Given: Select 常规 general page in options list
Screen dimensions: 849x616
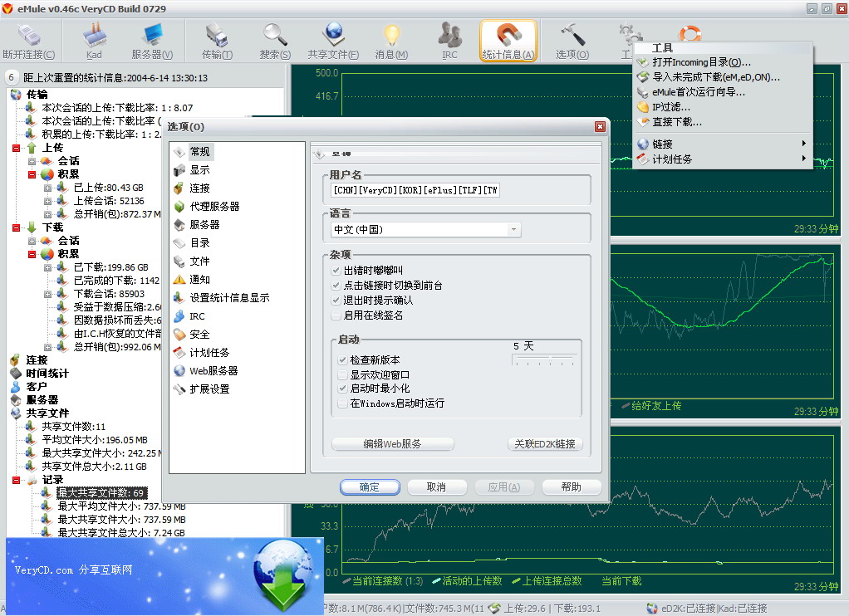Looking at the screenshot, I should pyautogui.click(x=194, y=152).
